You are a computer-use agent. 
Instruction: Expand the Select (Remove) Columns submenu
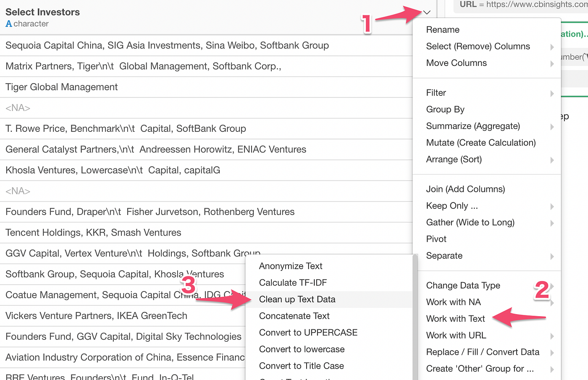pyautogui.click(x=478, y=46)
